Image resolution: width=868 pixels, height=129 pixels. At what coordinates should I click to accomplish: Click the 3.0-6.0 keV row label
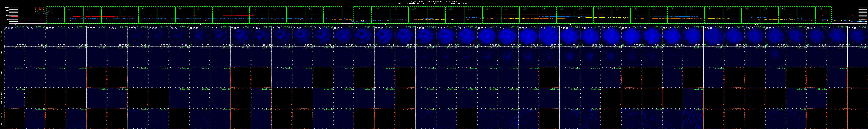[x=2, y=36]
